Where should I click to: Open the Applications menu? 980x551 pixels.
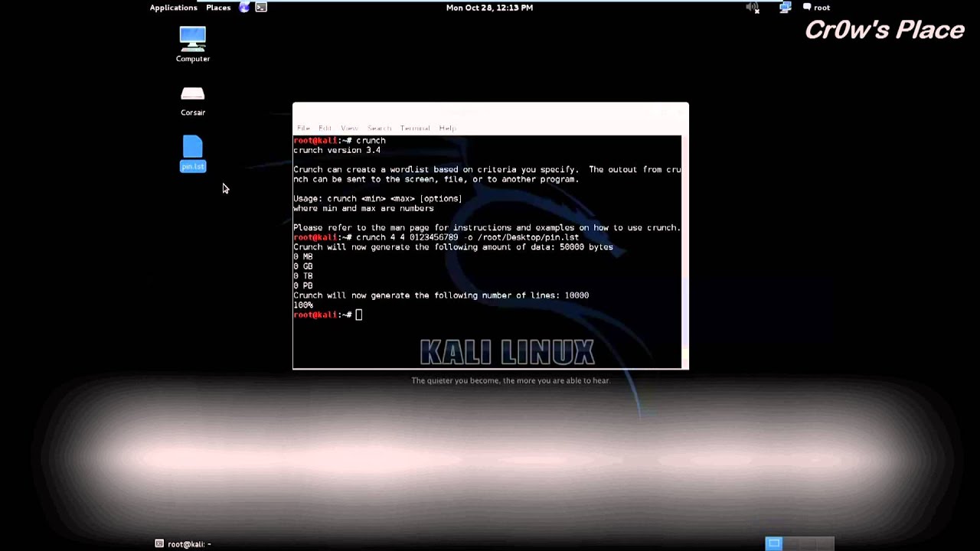[x=173, y=8]
